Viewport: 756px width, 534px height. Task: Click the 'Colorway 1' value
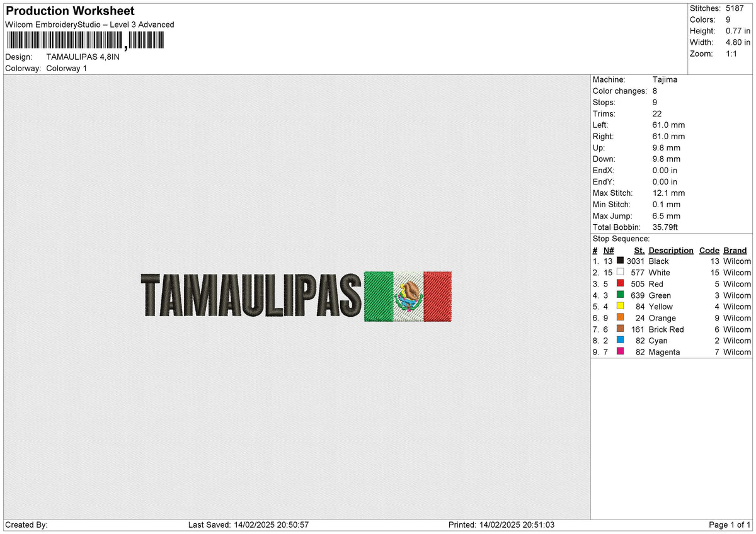tap(67, 68)
